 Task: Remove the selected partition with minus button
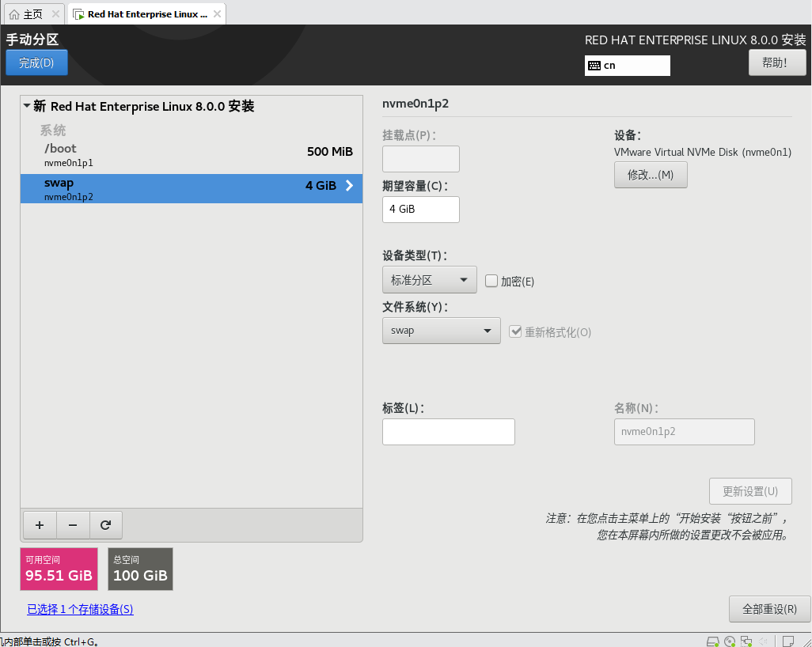pyautogui.click(x=73, y=525)
